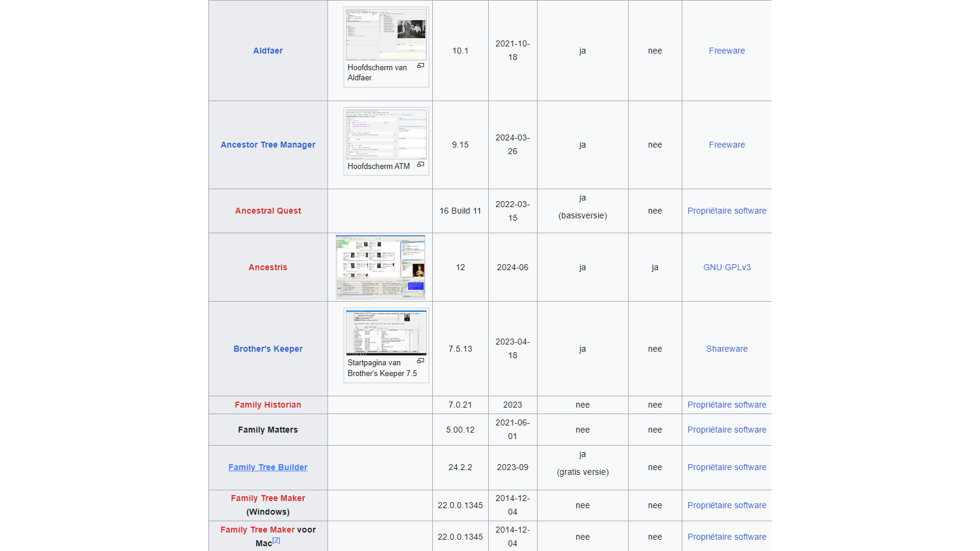
Task: Click the version cell '16 Build 11'
Action: (460, 211)
